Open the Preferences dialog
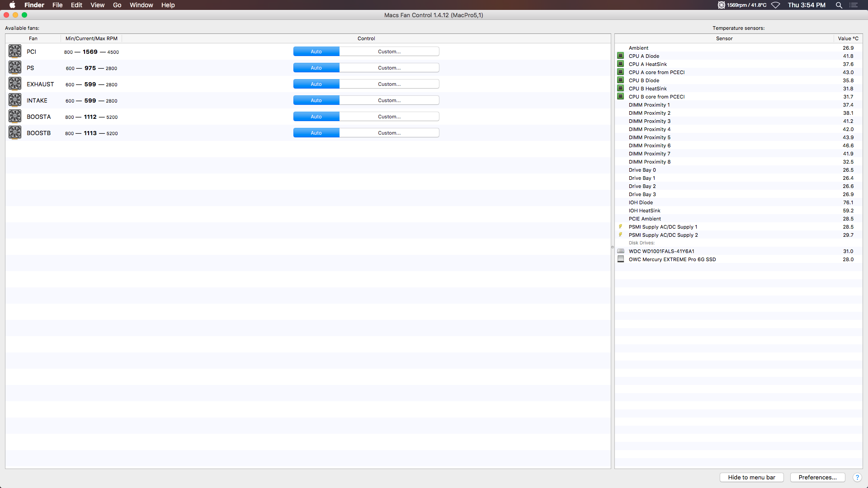The width and height of the screenshot is (868, 488). pos(817,478)
